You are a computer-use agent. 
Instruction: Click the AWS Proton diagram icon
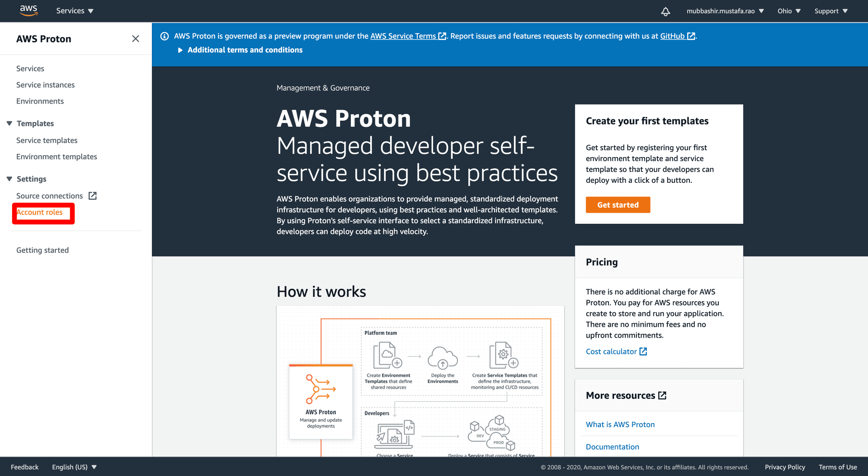tap(321, 389)
